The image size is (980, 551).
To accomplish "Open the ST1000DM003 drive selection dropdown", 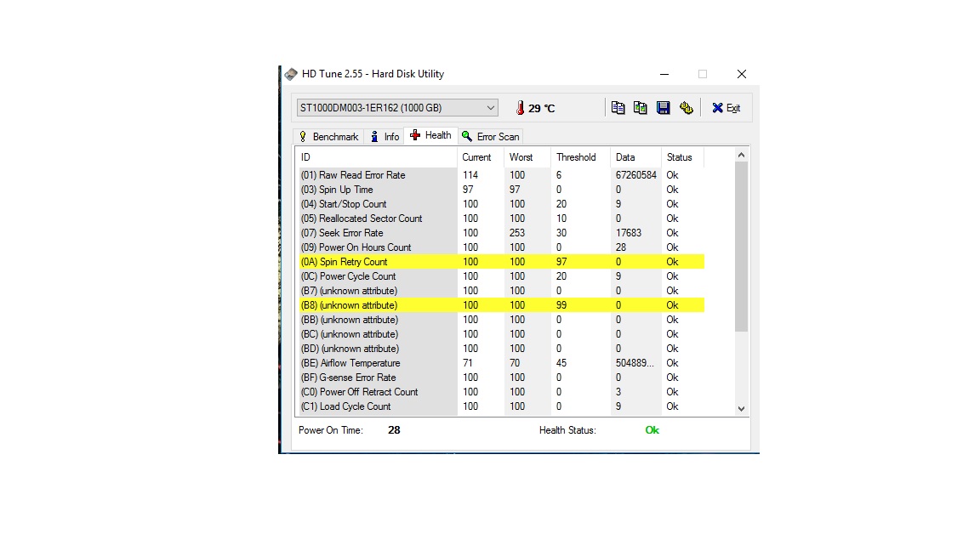I will point(397,107).
